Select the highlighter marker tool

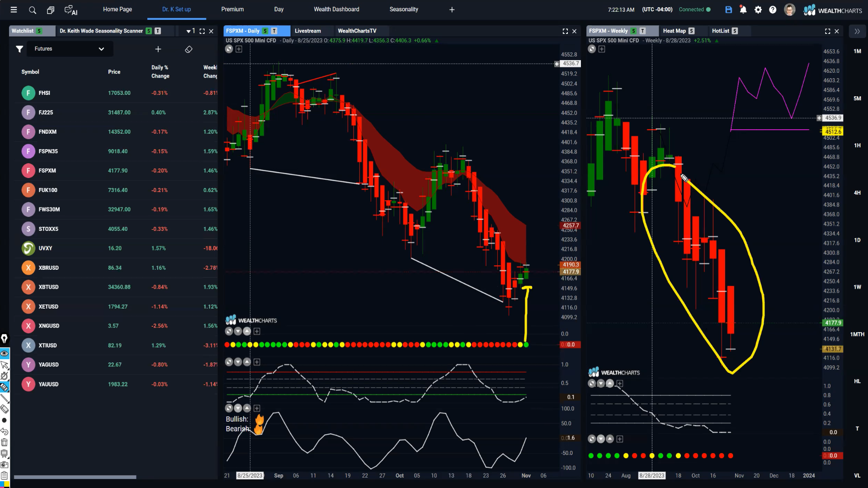pos(5,387)
